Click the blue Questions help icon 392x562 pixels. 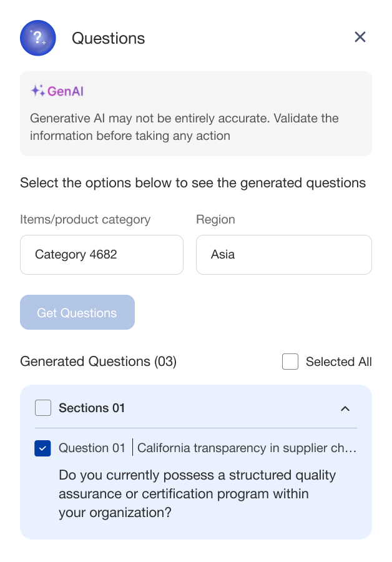point(38,38)
